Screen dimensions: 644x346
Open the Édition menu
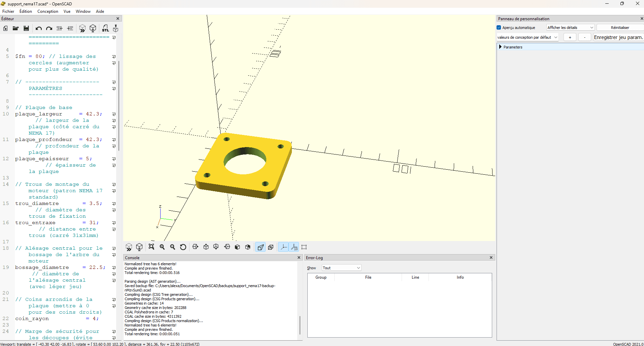[x=26, y=11]
